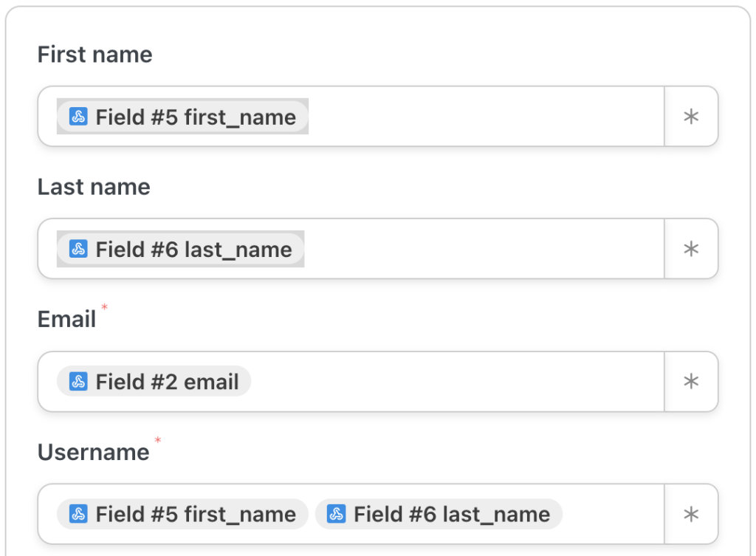Click the webhook icon inside the Last name tag
The image size is (756, 556).
click(77, 249)
